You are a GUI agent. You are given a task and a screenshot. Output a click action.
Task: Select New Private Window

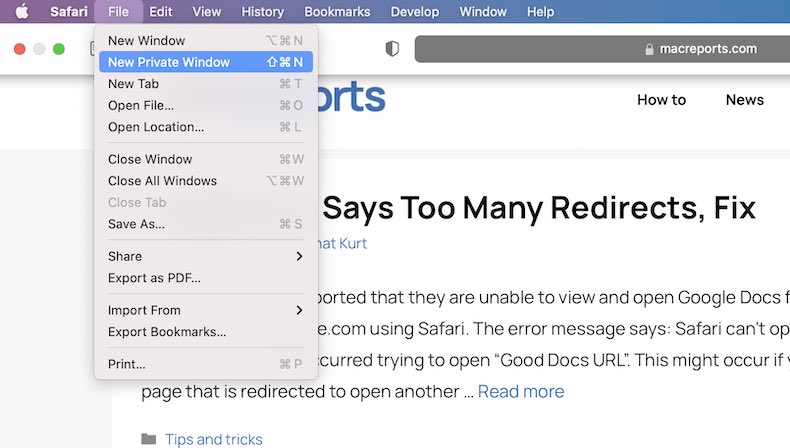pyautogui.click(x=206, y=62)
